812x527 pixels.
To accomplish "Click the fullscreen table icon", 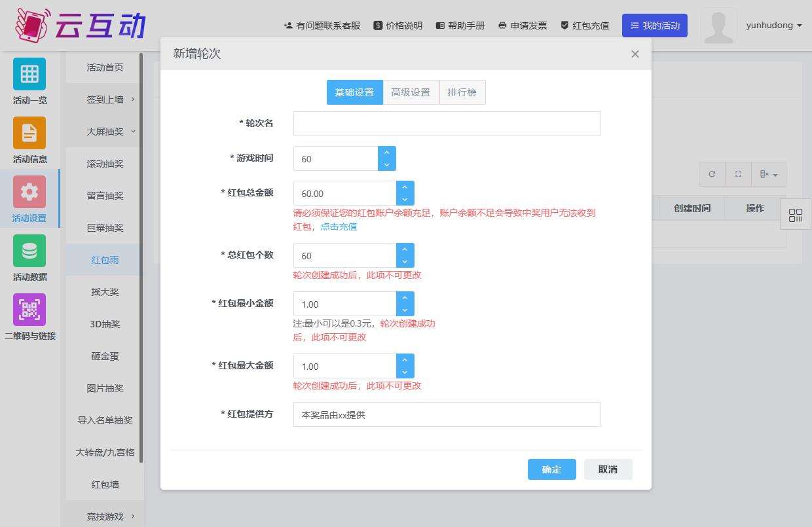I will [x=738, y=174].
